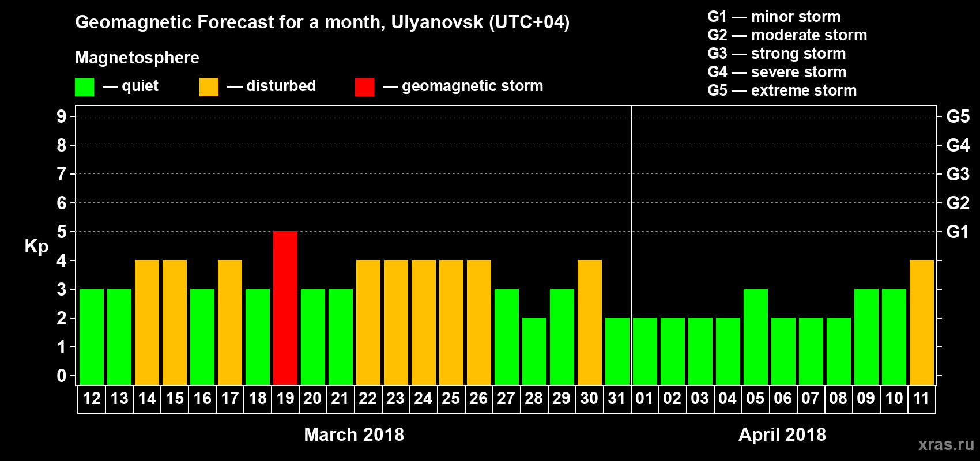This screenshot has height=461, width=980.
Task: Click the '— disturbed' legend text
Action: point(272,86)
